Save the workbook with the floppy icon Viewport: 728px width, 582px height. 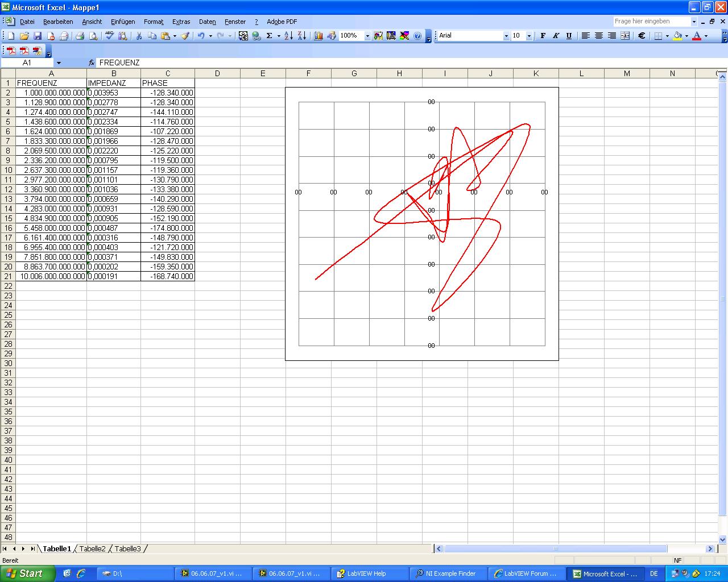[38, 36]
